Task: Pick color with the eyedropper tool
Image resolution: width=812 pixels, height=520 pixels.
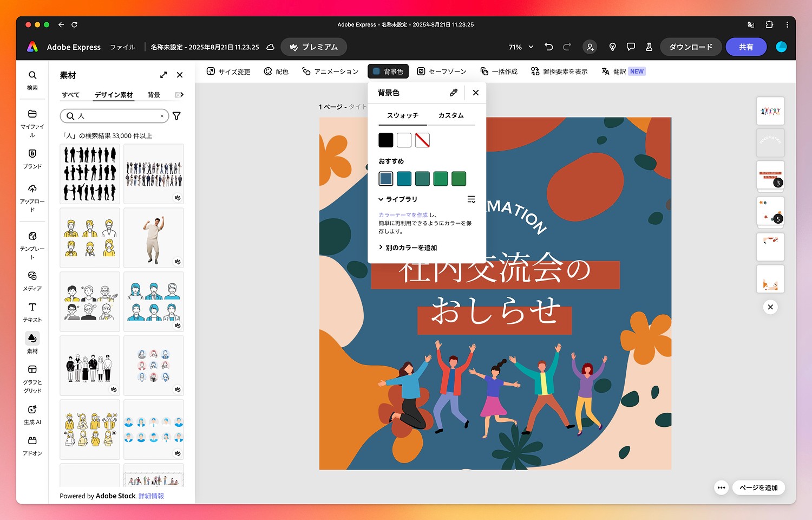Action: click(454, 93)
